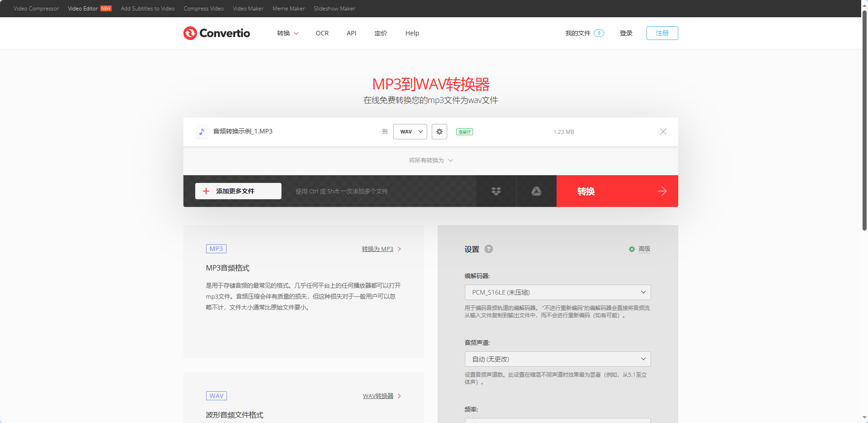
Task: Open the Dropbox upload option
Action: tap(496, 191)
